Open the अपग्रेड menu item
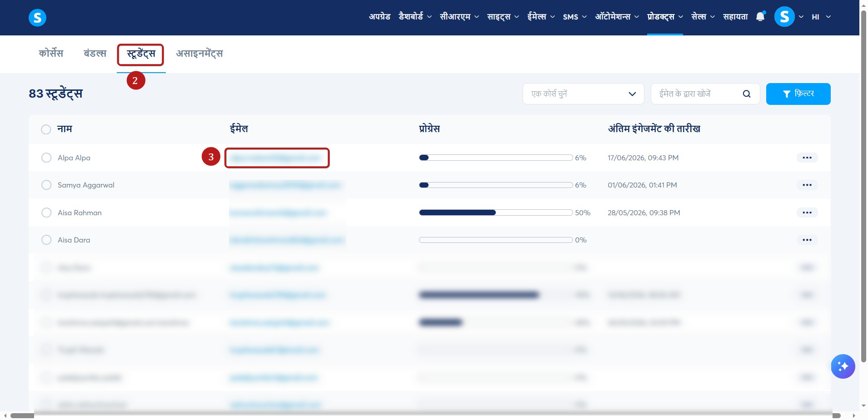Image resolution: width=868 pixels, height=420 pixels. click(379, 17)
